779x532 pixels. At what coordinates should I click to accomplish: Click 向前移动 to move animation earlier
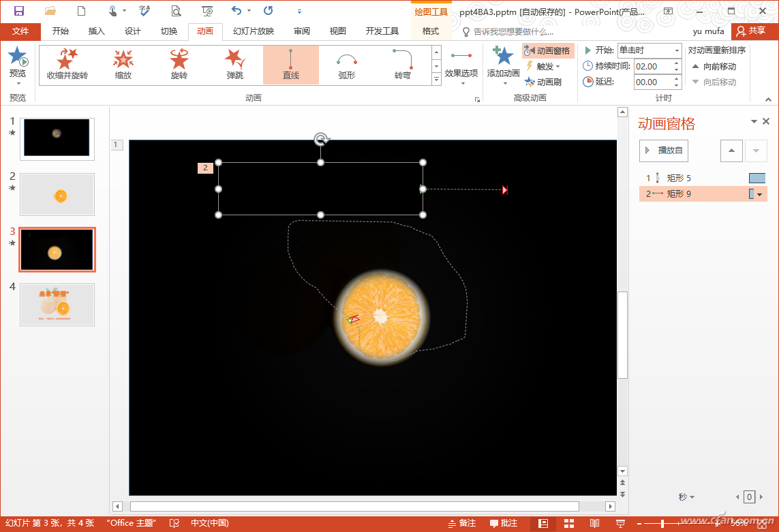point(714,66)
